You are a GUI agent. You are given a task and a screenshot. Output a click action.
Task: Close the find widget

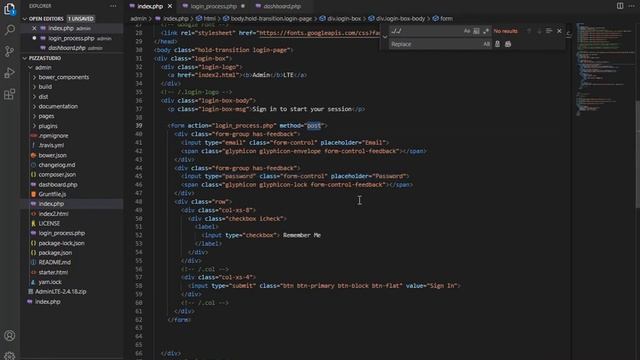click(559, 31)
